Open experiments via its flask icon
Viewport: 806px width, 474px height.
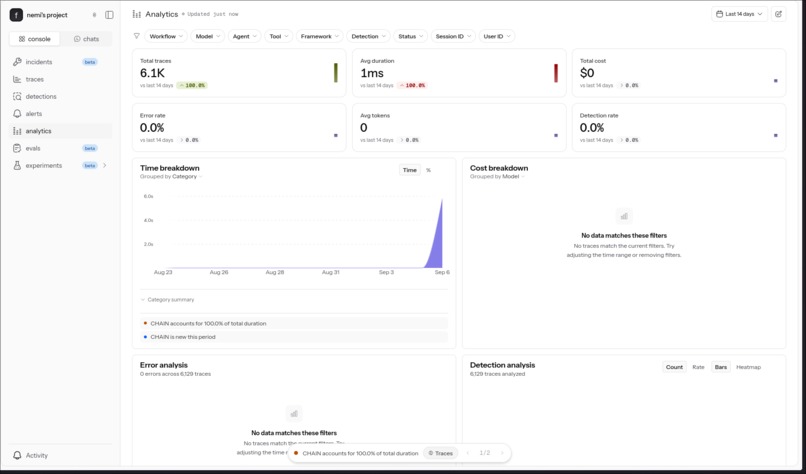(x=17, y=166)
